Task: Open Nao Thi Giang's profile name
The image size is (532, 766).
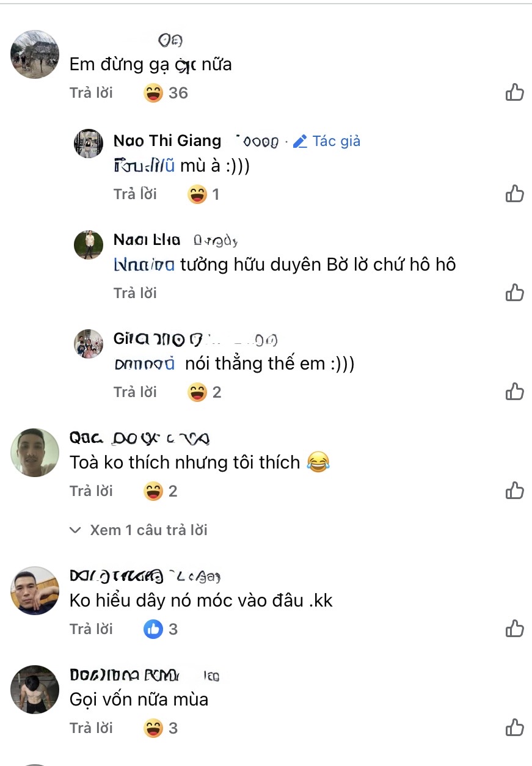Action: click(167, 140)
